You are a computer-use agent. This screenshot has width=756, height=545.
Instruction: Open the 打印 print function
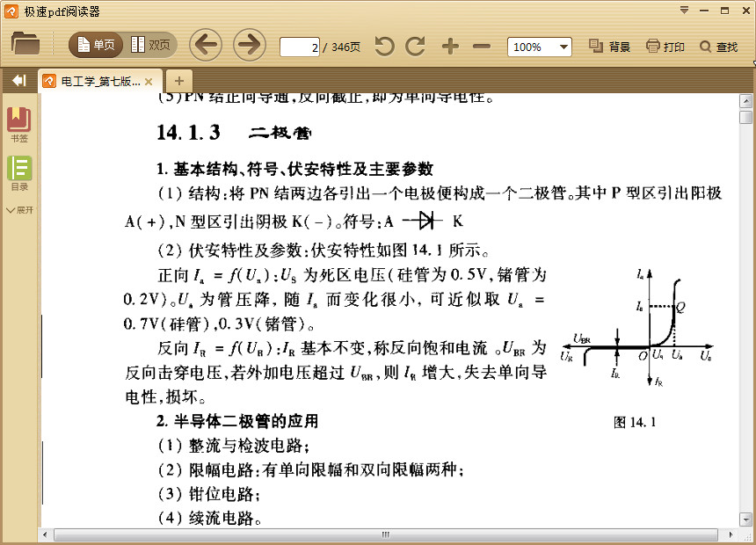point(665,47)
